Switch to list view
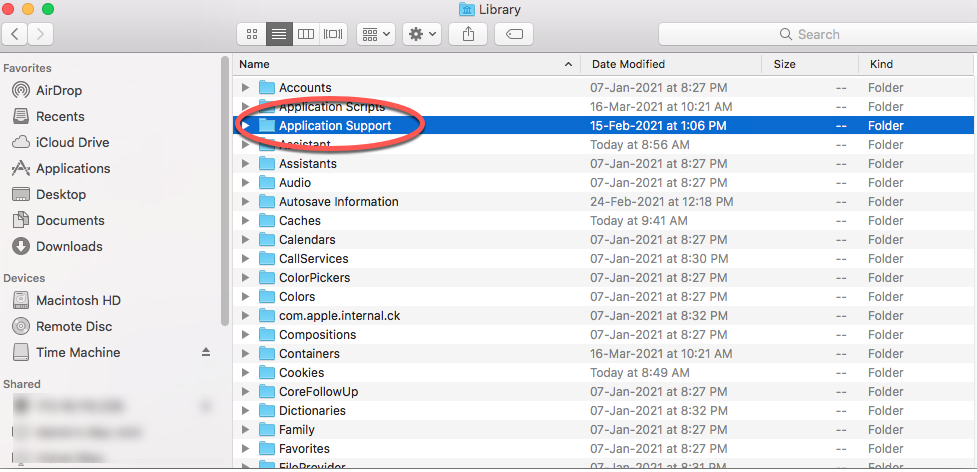Viewport: 977px width, 472px height. click(x=279, y=34)
